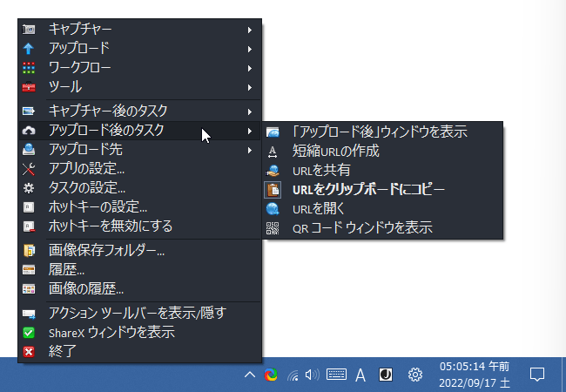Expand the キャプチャー submenu arrow
The height and width of the screenshot is (392, 566).
(250, 30)
